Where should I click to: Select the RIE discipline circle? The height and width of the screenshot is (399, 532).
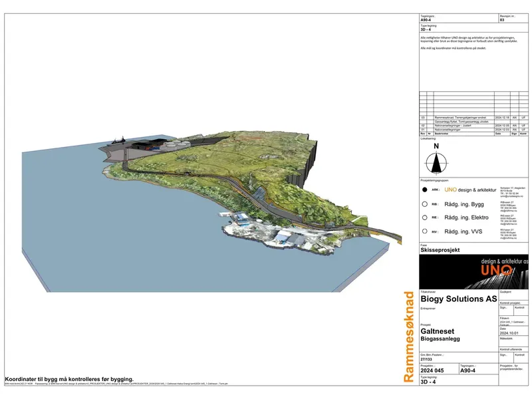click(x=424, y=217)
